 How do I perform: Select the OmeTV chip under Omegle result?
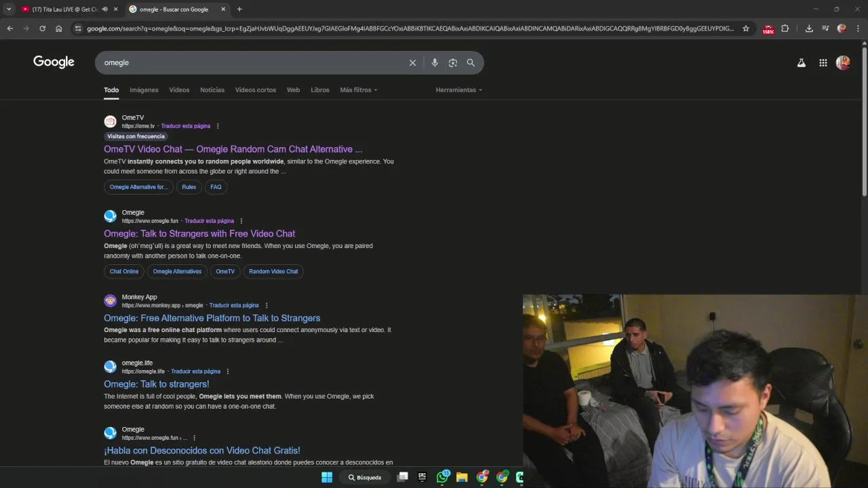[x=225, y=272]
